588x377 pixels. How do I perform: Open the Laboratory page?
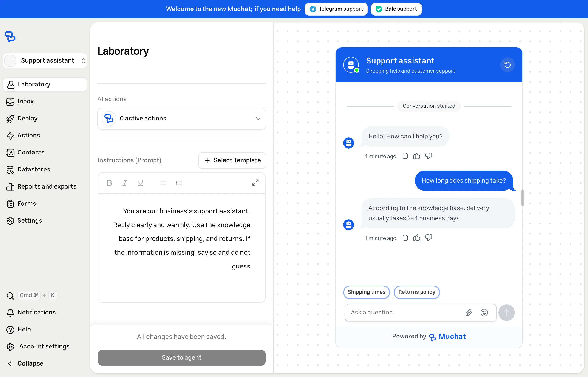45,84
